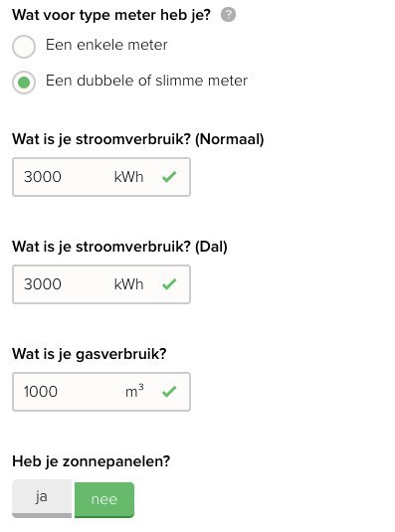Click the 'Wat voor type meter heb je?' heading
Screen dimensions: 395x532
click(111, 15)
